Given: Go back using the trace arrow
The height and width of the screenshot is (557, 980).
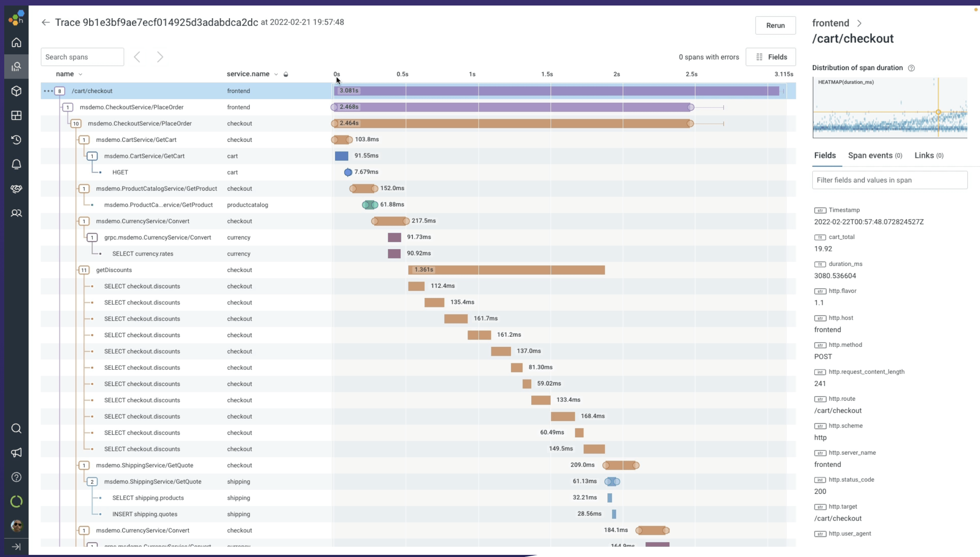Looking at the screenshot, I should coord(45,23).
